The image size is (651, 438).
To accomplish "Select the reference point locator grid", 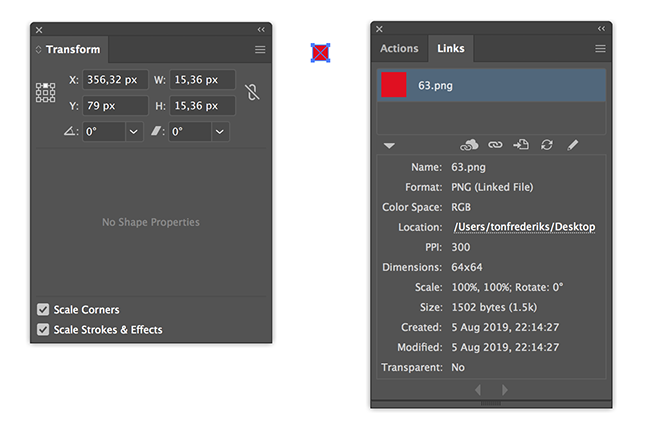I will (x=45, y=92).
